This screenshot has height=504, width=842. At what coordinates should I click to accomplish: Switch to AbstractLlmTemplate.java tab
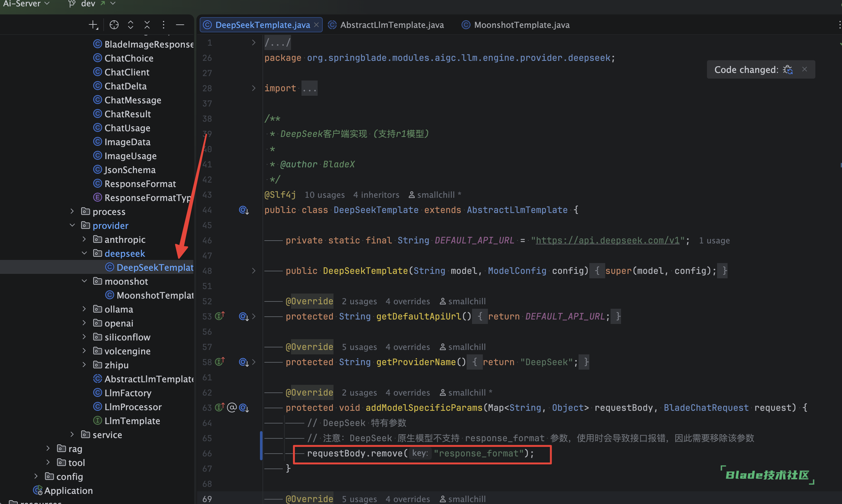392,25
